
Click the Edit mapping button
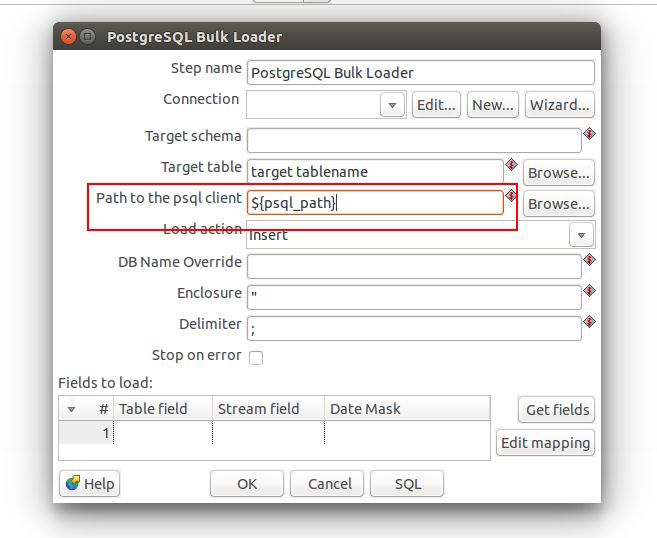pyautogui.click(x=546, y=443)
